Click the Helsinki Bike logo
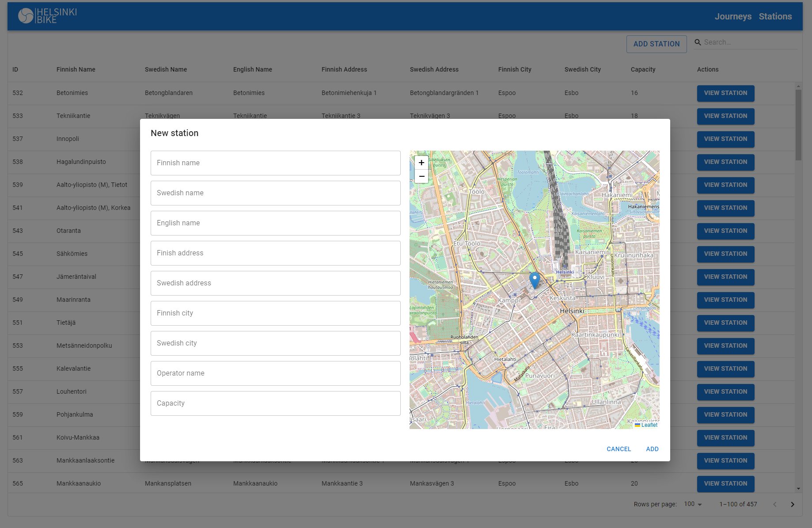The width and height of the screenshot is (812, 528). 46,16
